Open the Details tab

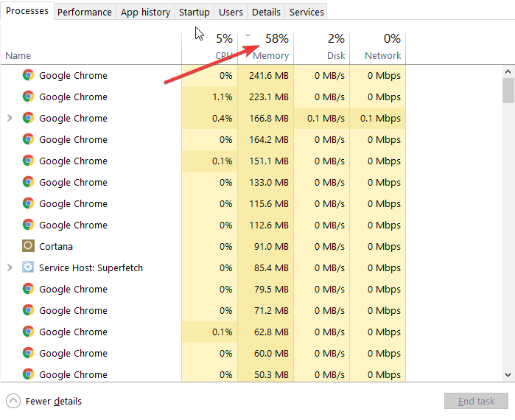266,12
